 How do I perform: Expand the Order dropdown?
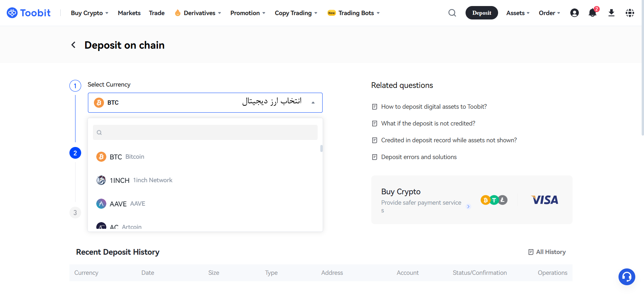[x=549, y=13]
